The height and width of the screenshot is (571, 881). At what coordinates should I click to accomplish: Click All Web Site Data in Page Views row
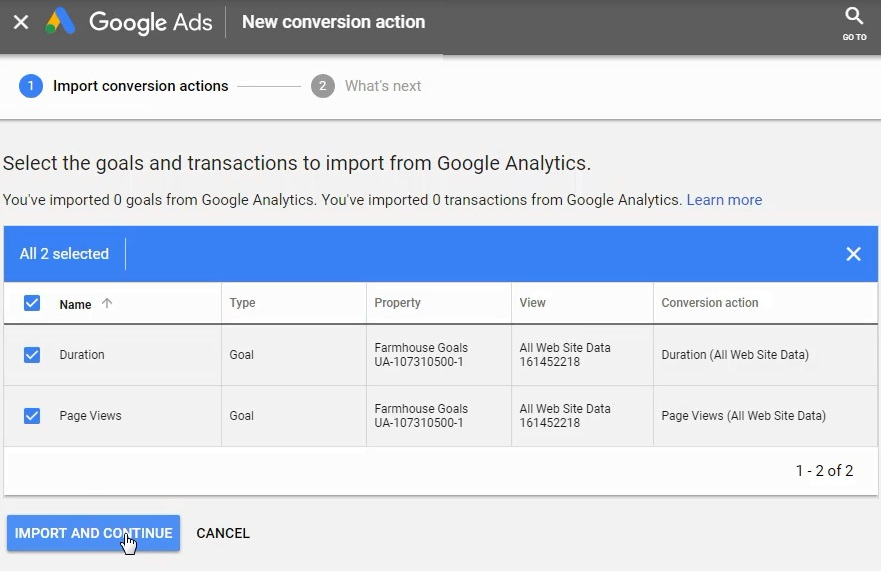pos(565,416)
